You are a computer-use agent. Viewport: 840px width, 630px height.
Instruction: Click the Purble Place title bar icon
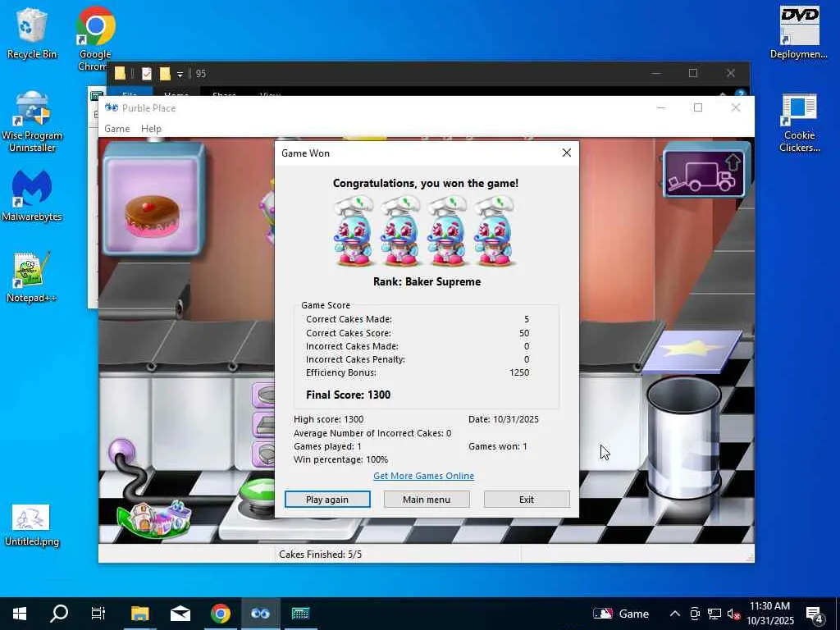tap(112, 107)
